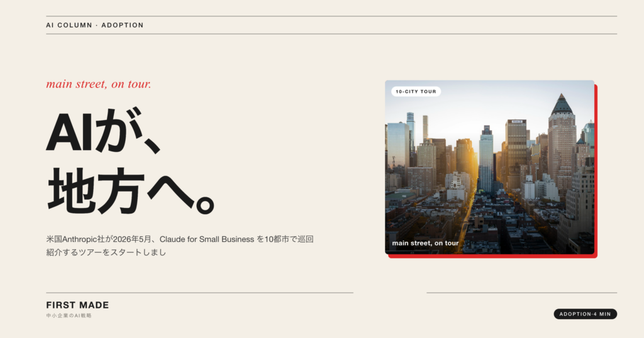Click the '10-CITY TOUR' badge on the photo
Image resolution: width=644 pixels, height=338 pixels.
coord(416,92)
